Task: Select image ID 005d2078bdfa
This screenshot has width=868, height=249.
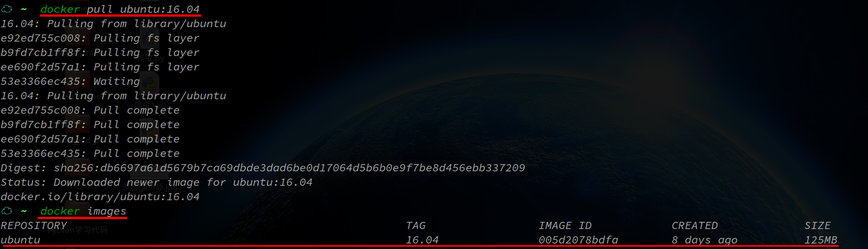Action: pos(578,240)
